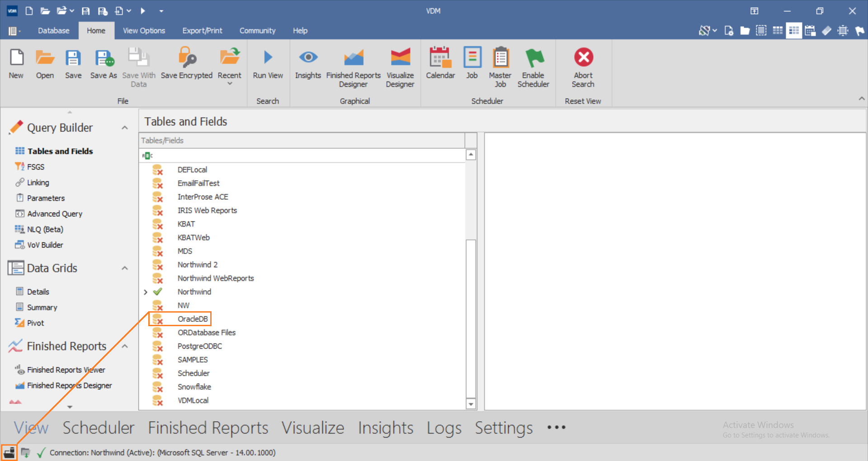Viewport: 868px width, 461px height.
Task: Open the Logs bottom navigation section
Action: [x=444, y=428]
